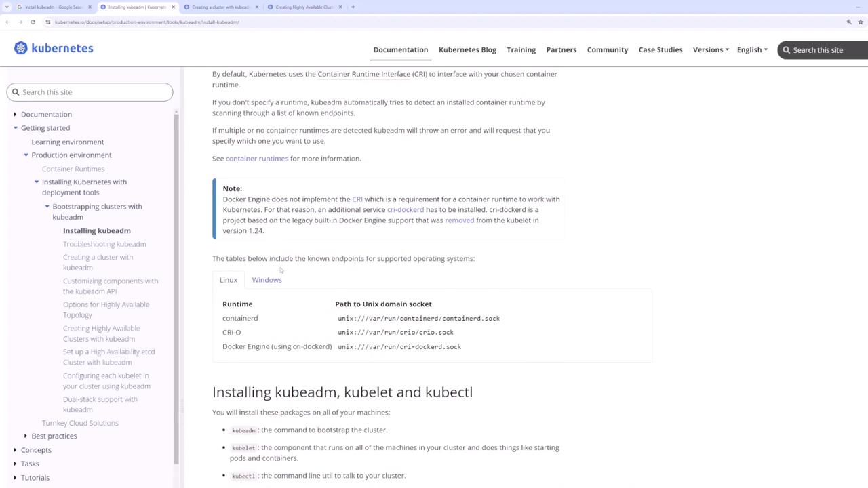Screen dimensions: 868x488
Task: Open a new browser tab with the plus icon
Action: pyautogui.click(x=353, y=7)
